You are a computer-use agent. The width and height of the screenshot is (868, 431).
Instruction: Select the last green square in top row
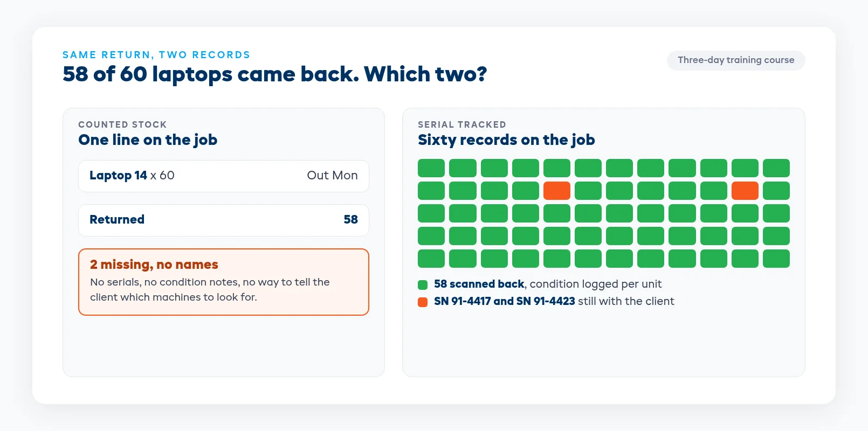[776, 168]
